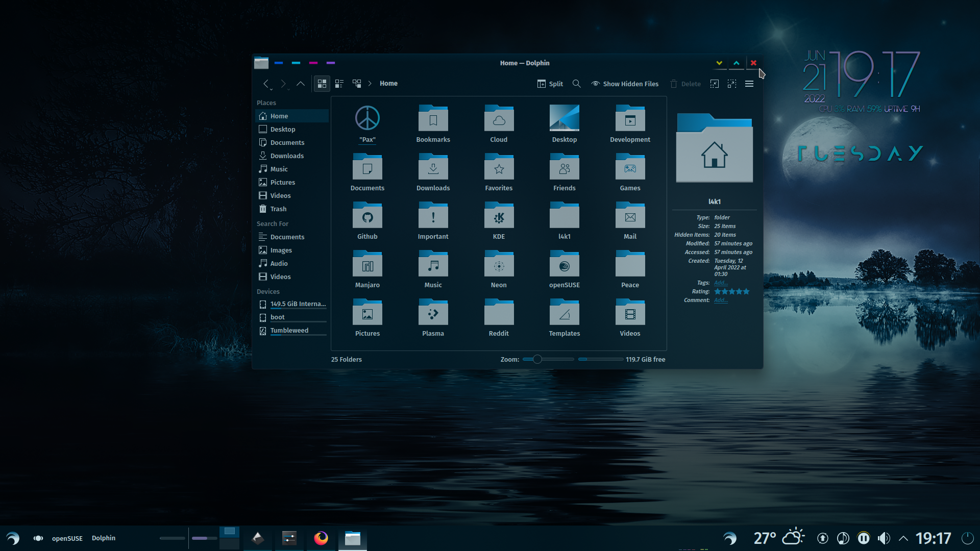Select the Tumbleweed device

291,331
